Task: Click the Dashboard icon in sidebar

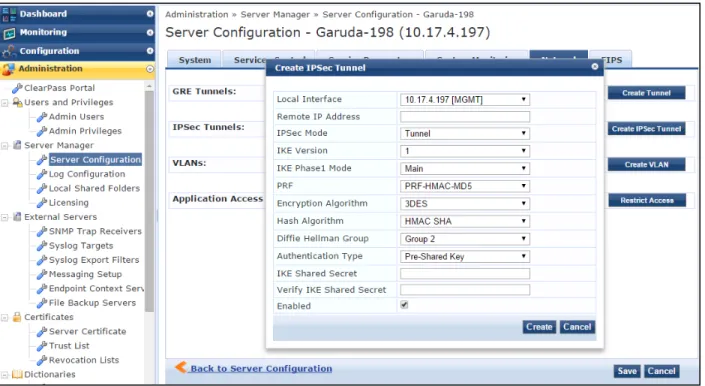Action: click(9, 14)
